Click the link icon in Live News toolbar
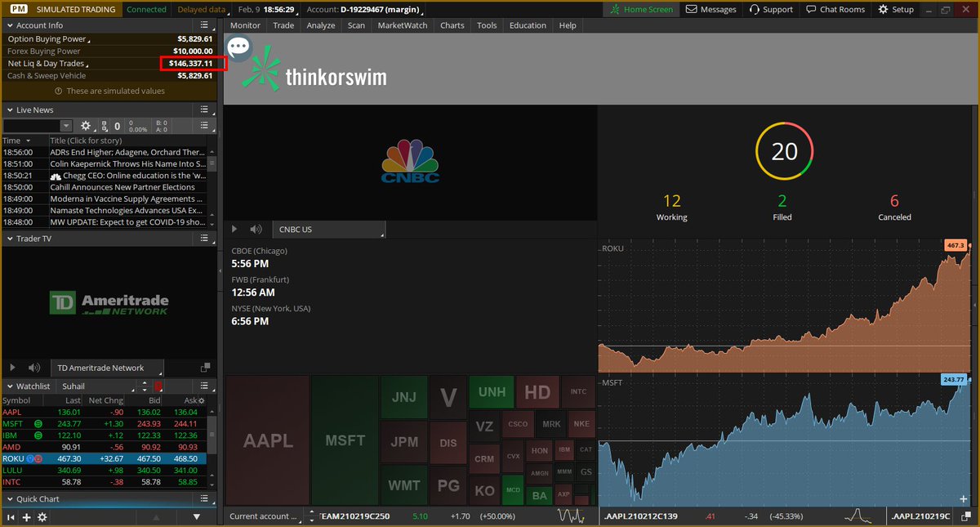This screenshot has height=527, width=980. coord(104,127)
